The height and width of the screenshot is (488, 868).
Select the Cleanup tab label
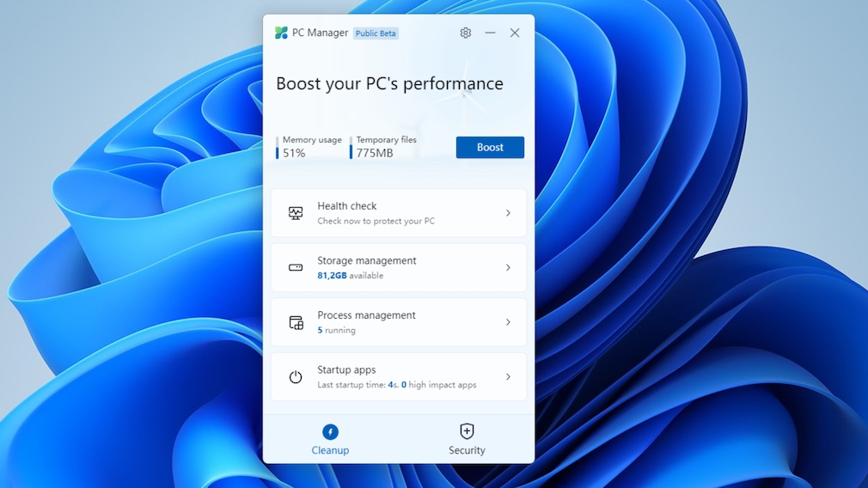pos(330,450)
